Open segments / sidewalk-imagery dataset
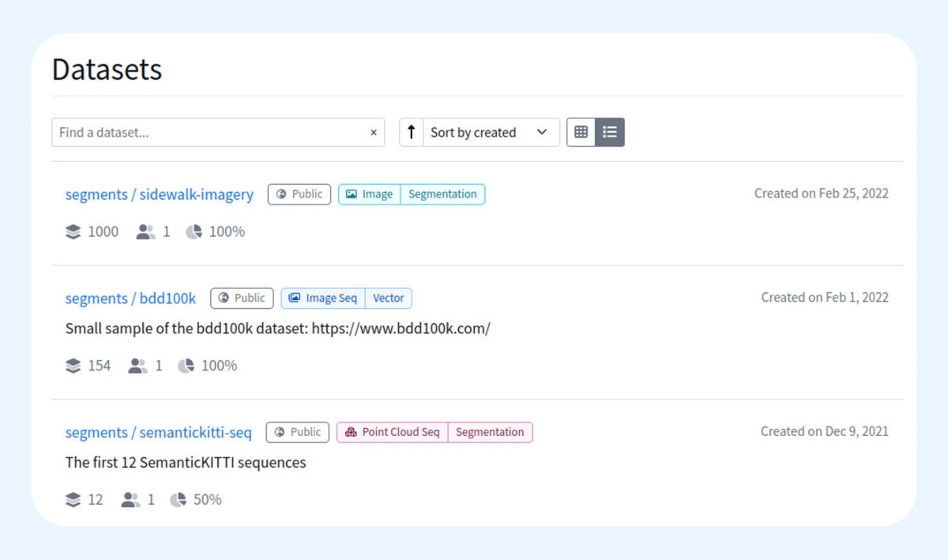Viewport: 948px width, 560px height. click(x=159, y=194)
